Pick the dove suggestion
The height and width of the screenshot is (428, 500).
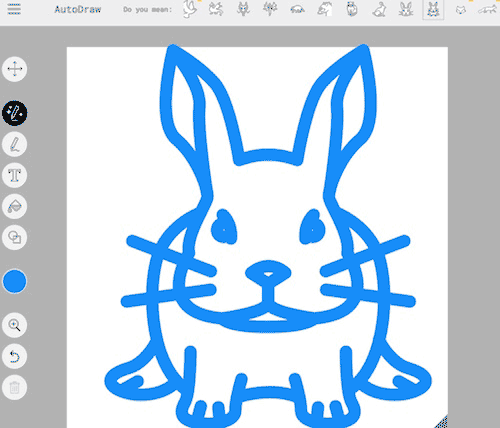point(190,9)
